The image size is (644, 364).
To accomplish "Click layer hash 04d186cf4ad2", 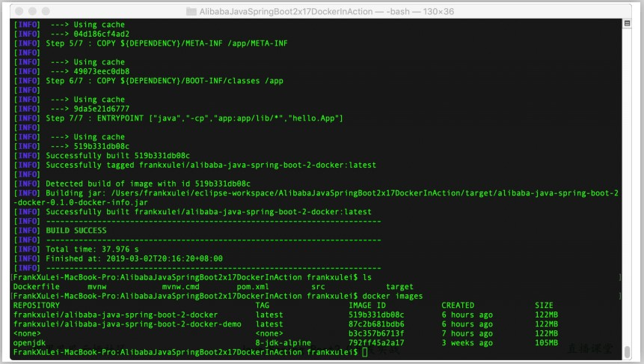I will click(102, 34).
